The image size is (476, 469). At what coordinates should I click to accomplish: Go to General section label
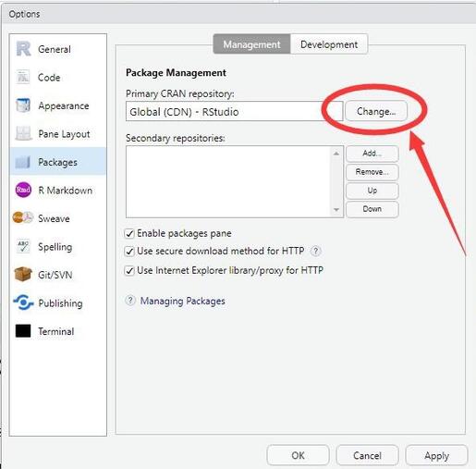click(55, 49)
